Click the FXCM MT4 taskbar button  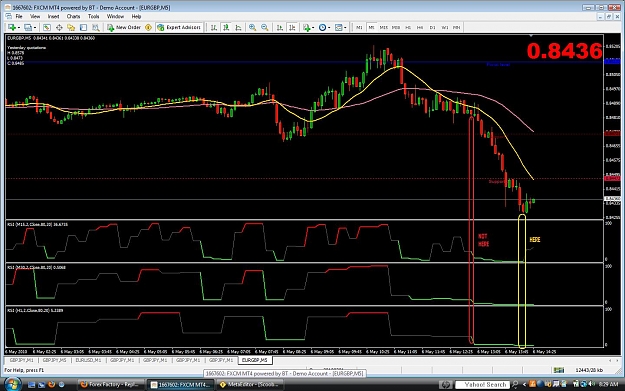point(180,385)
